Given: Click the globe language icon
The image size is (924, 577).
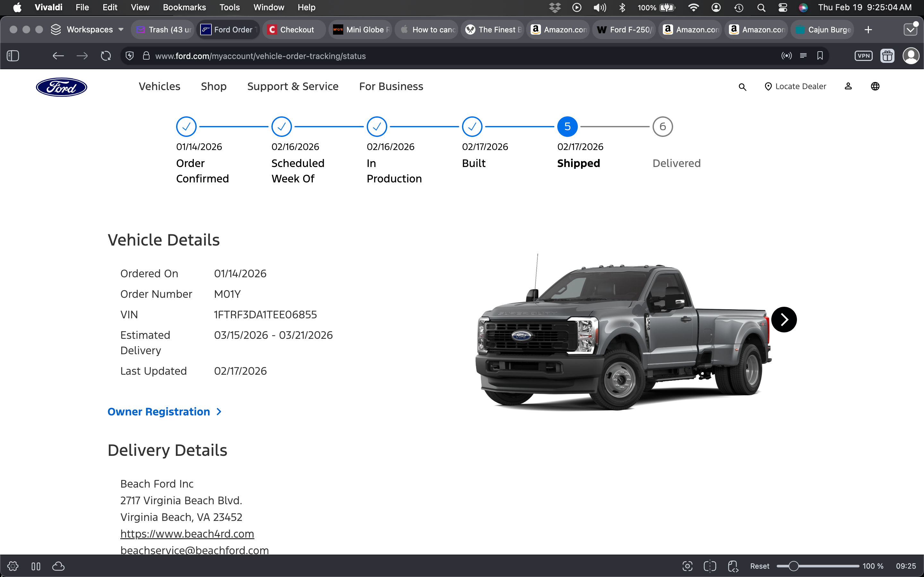Looking at the screenshot, I should point(875,86).
